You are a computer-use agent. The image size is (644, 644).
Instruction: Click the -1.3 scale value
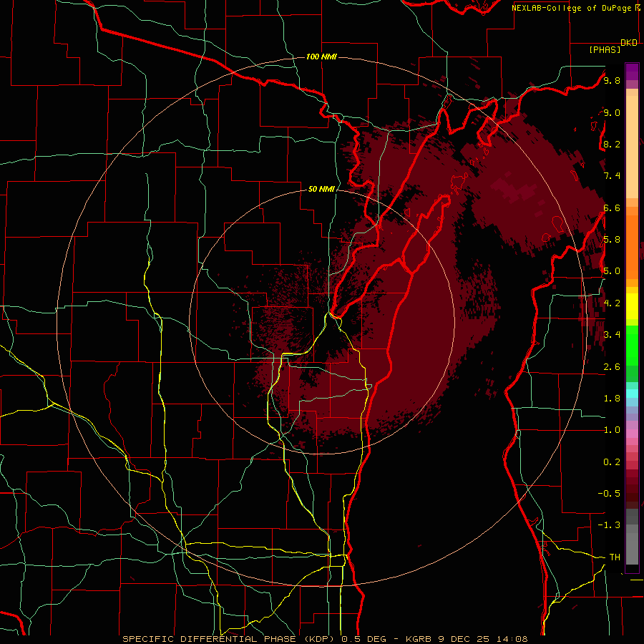609,525
